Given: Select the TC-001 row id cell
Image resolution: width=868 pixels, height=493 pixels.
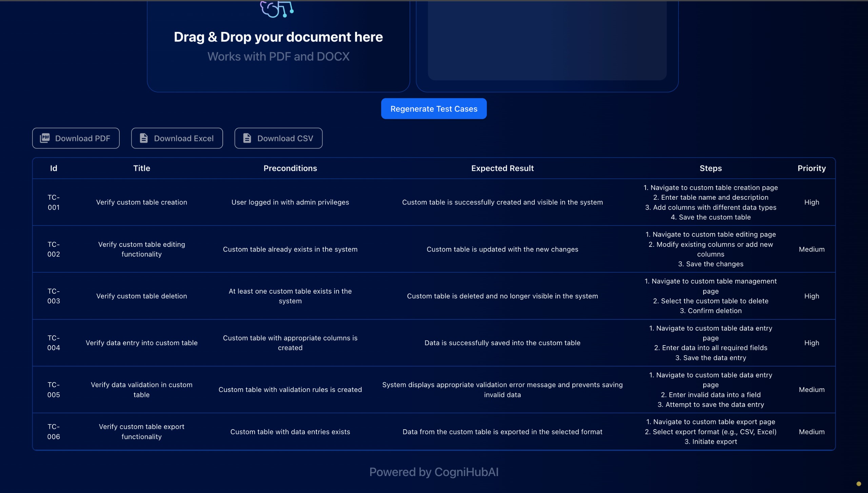Looking at the screenshot, I should click(x=54, y=202).
